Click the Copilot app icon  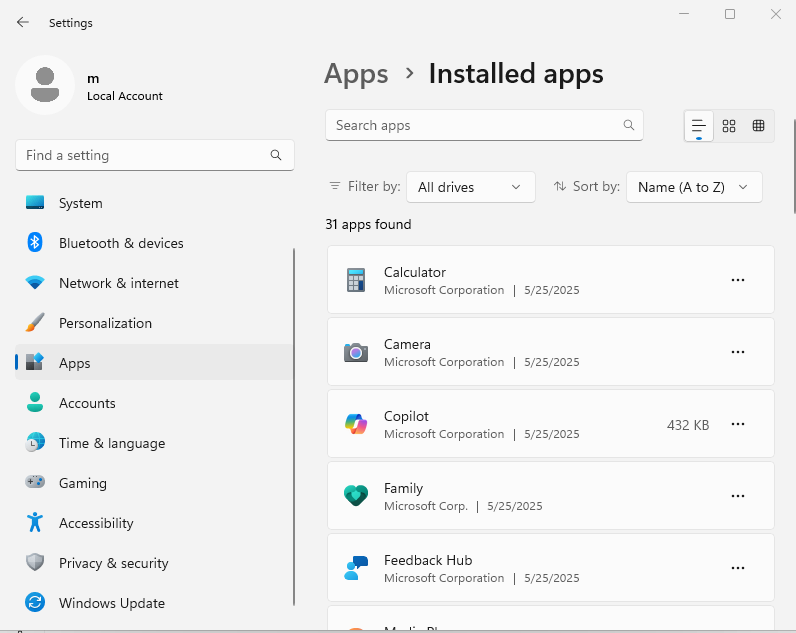coord(356,424)
